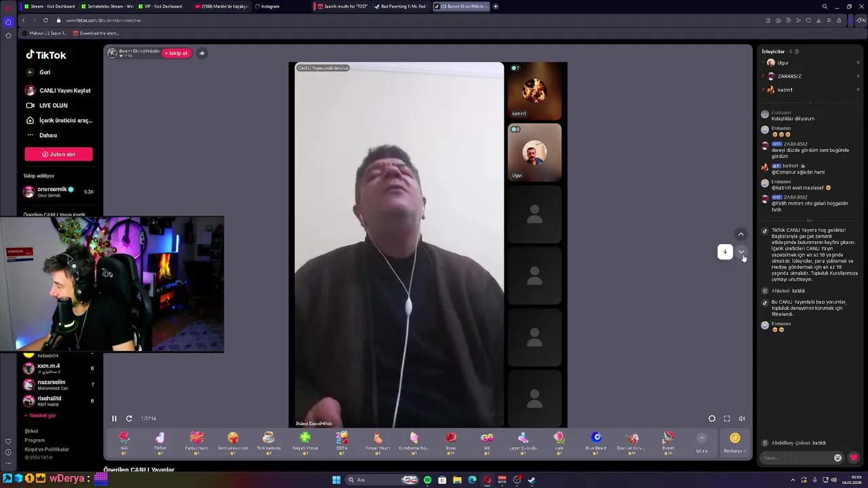
Task: Jump to latest chat with down-arrow button
Action: 725,251
